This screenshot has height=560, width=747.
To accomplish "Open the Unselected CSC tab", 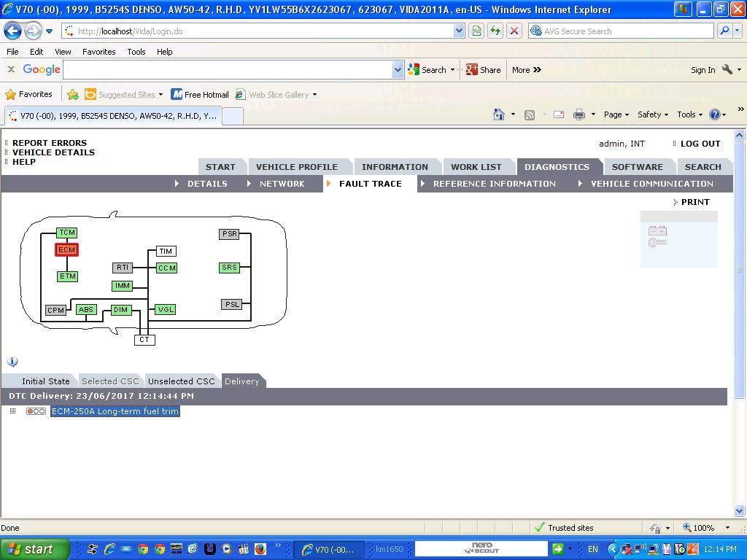I will pyautogui.click(x=182, y=381).
